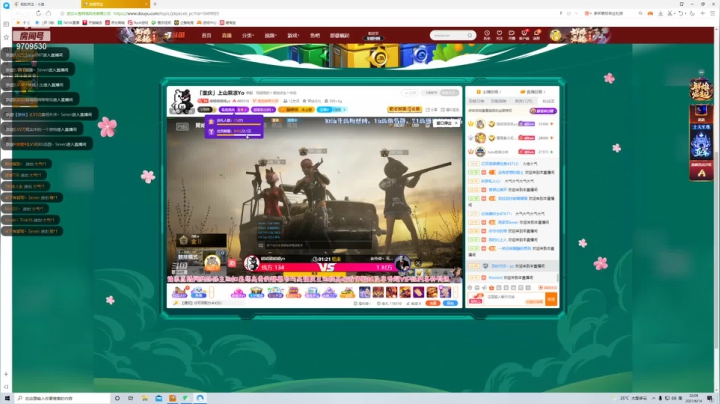
Task: Click the browser refresh icon
Action: click(38, 13)
